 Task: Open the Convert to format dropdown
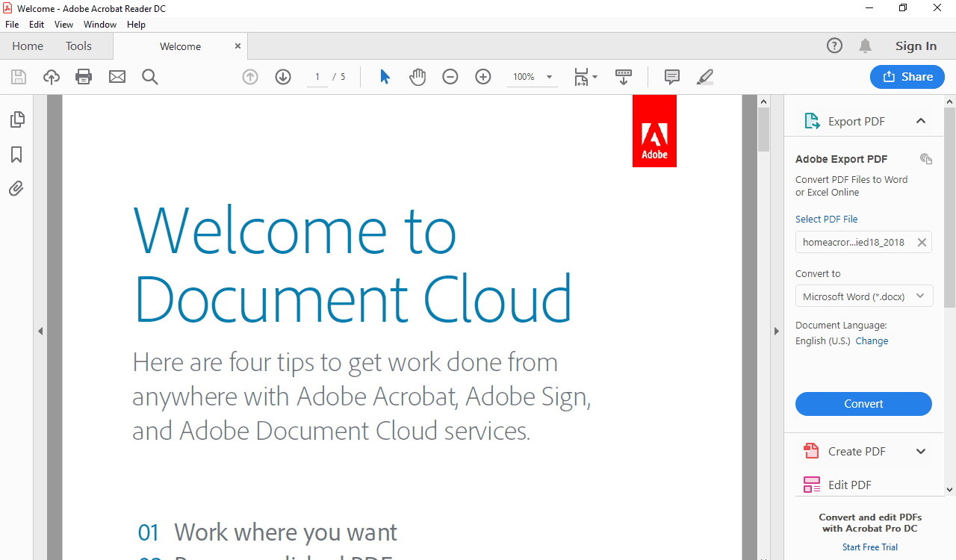(863, 296)
